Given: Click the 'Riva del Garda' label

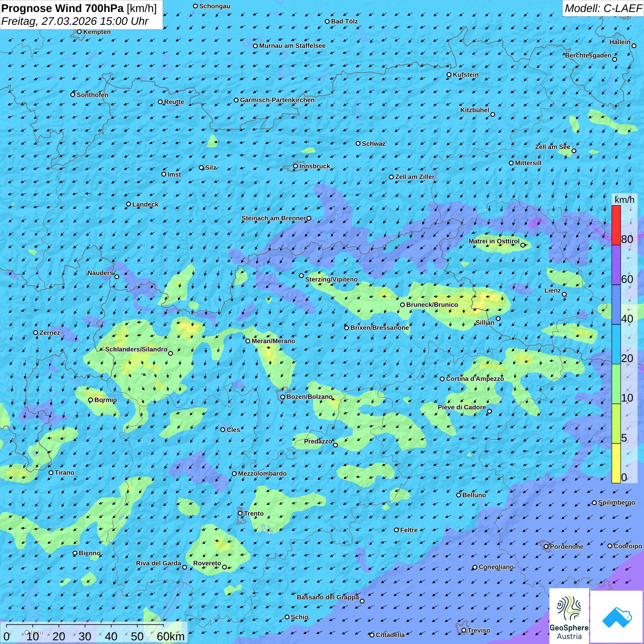Looking at the screenshot, I should click(159, 563).
